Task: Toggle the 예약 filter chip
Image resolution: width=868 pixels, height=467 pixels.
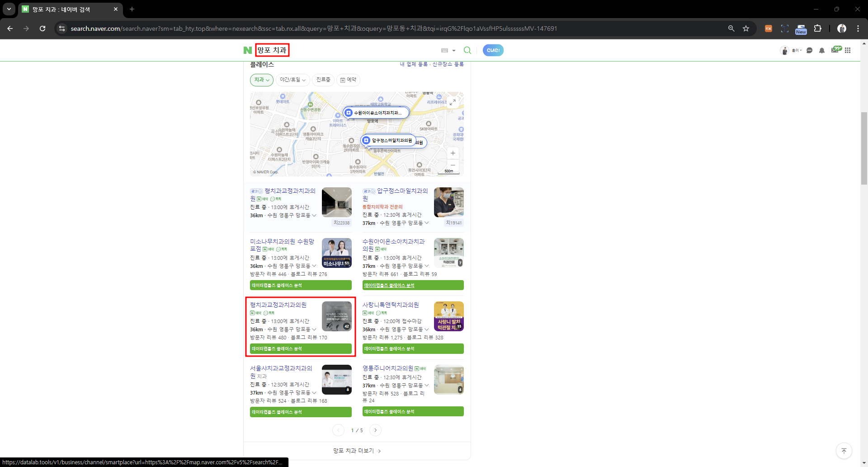Action: [348, 80]
